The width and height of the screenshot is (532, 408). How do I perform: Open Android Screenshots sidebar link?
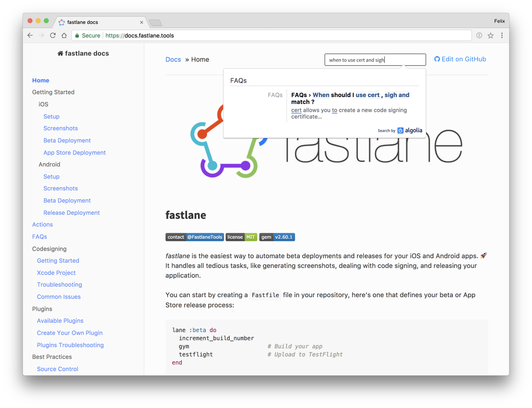61,188
